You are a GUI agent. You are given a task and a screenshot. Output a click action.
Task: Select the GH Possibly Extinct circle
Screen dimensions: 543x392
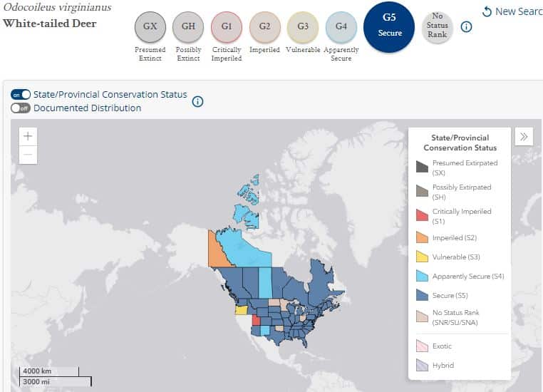188,27
